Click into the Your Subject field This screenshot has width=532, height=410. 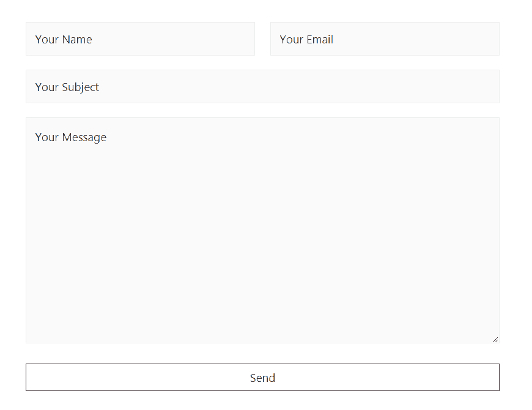tap(262, 87)
